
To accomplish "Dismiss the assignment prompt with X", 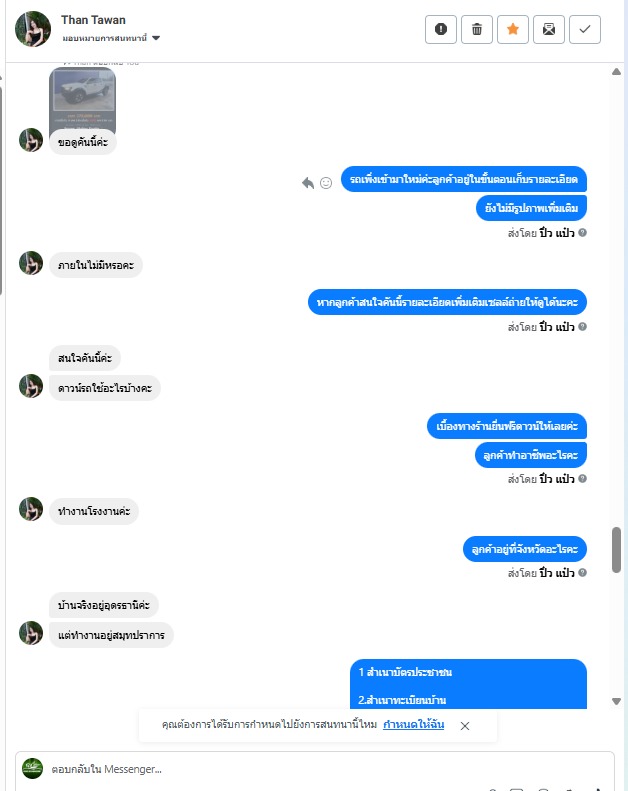I will coord(465,725).
